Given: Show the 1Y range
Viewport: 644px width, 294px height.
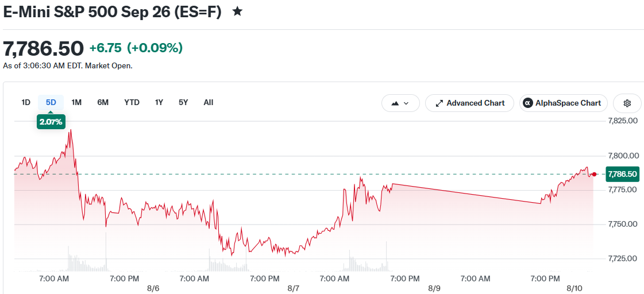Looking at the screenshot, I should click(x=159, y=102).
